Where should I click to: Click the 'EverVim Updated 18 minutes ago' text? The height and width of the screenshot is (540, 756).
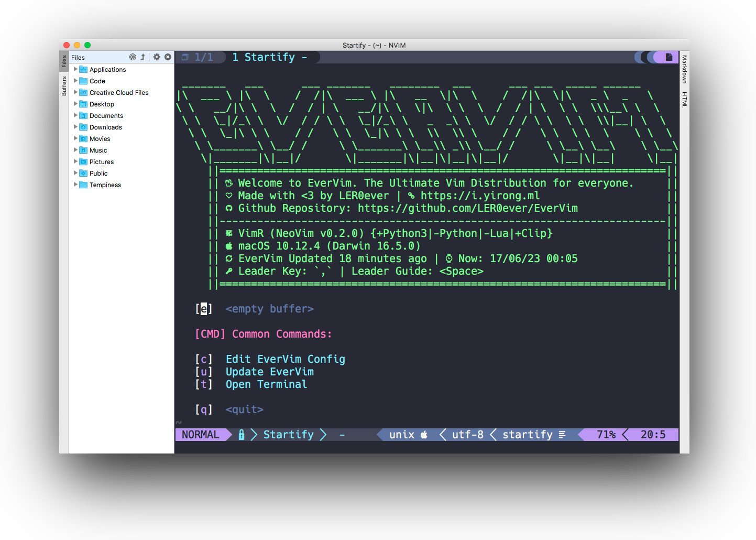coord(333,258)
